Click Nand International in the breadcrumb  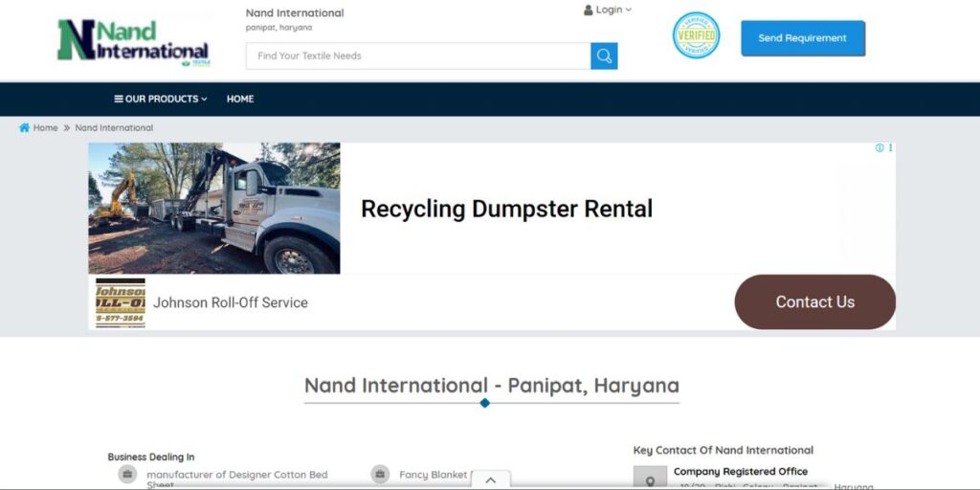click(x=114, y=128)
